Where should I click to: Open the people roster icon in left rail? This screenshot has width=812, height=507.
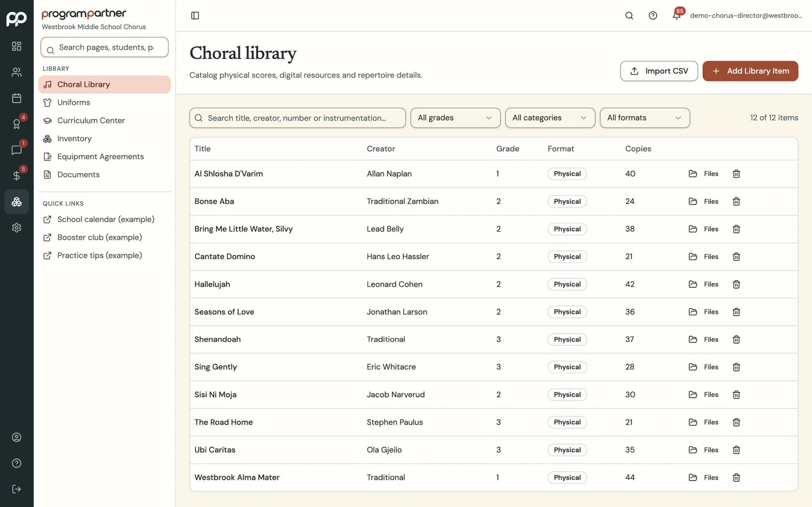tap(17, 72)
